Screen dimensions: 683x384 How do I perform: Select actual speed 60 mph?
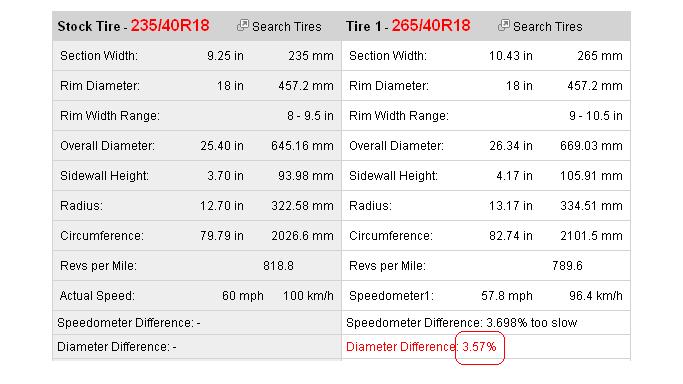[x=243, y=296]
